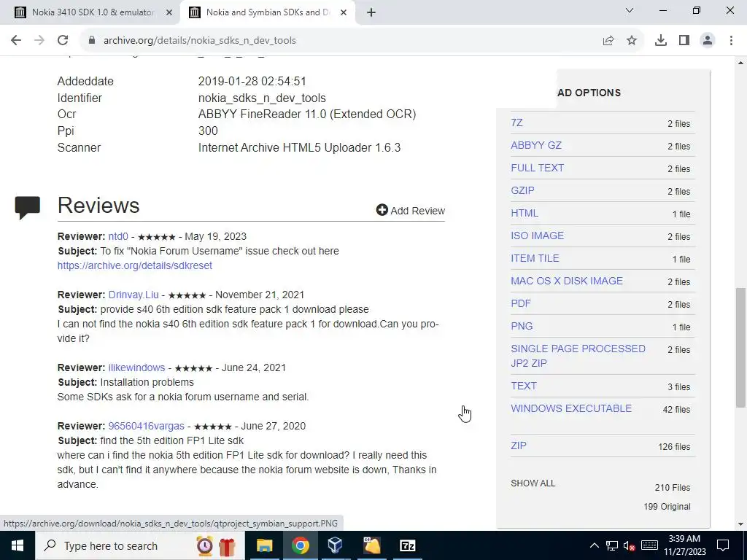Click the Reviews speech bubble icon

28,208
